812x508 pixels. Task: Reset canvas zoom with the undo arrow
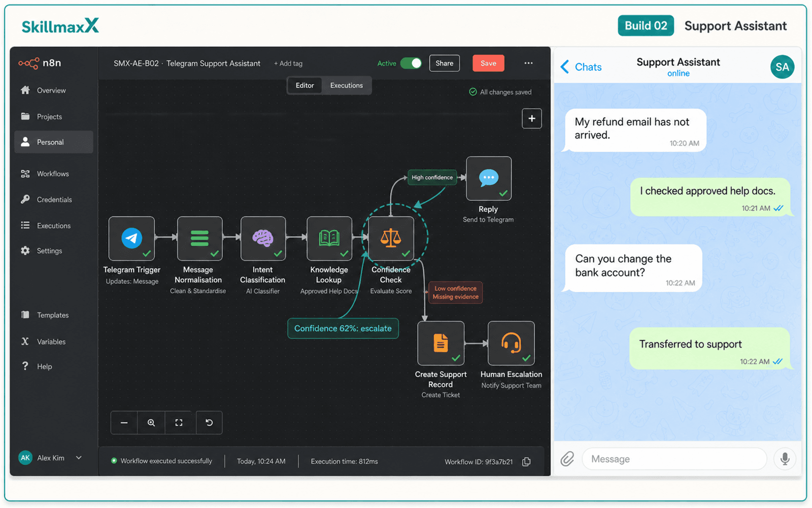(x=209, y=423)
